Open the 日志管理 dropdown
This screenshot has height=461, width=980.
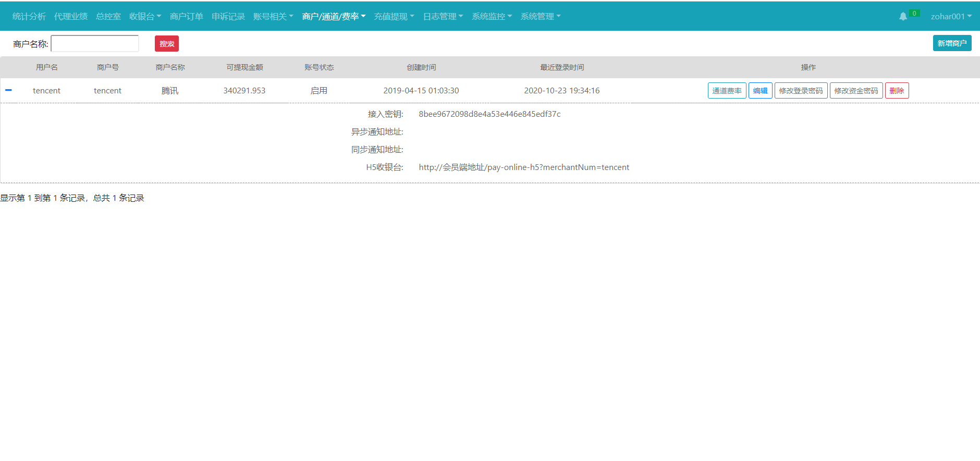(443, 17)
